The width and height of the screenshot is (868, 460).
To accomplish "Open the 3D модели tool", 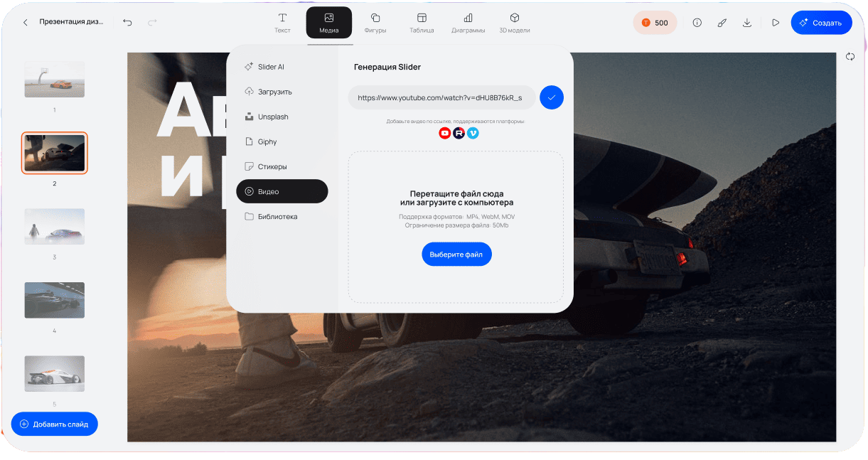I will 514,23.
